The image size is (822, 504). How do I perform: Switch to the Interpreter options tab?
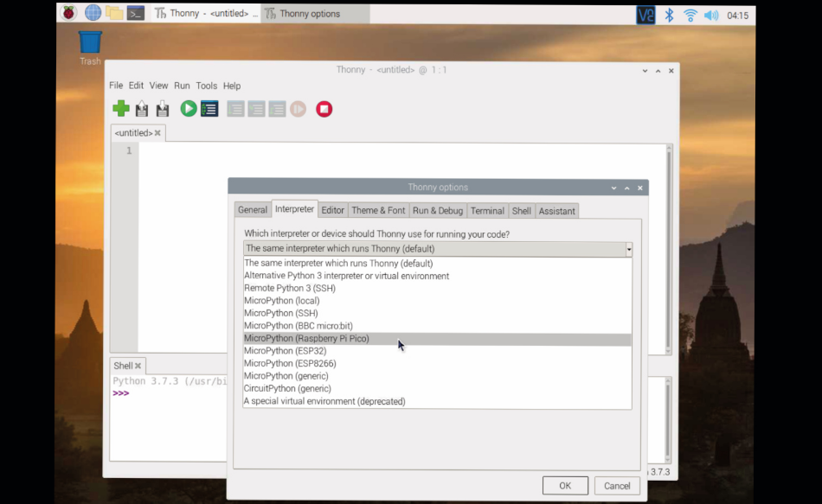pyautogui.click(x=294, y=209)
